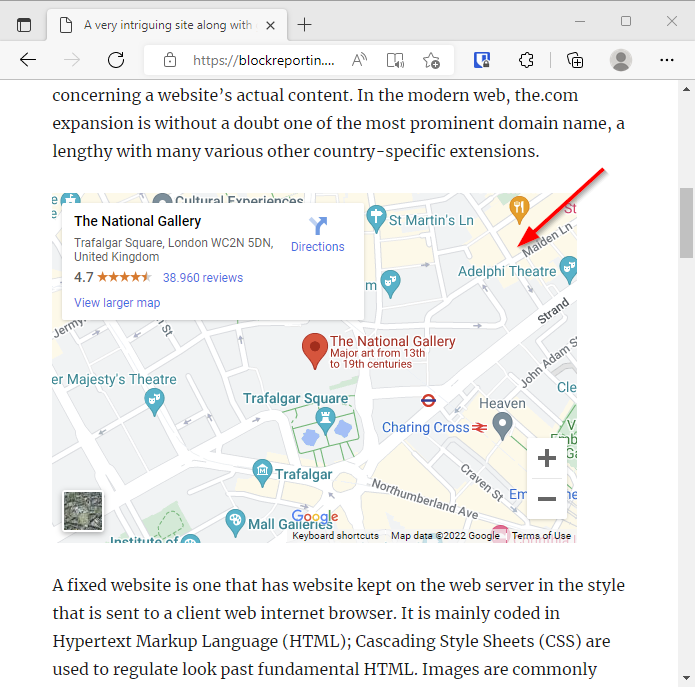695x687 pixels.
Task: Open the tab actions menu icon
Action: pyautogui.click(x=24, y=25)
